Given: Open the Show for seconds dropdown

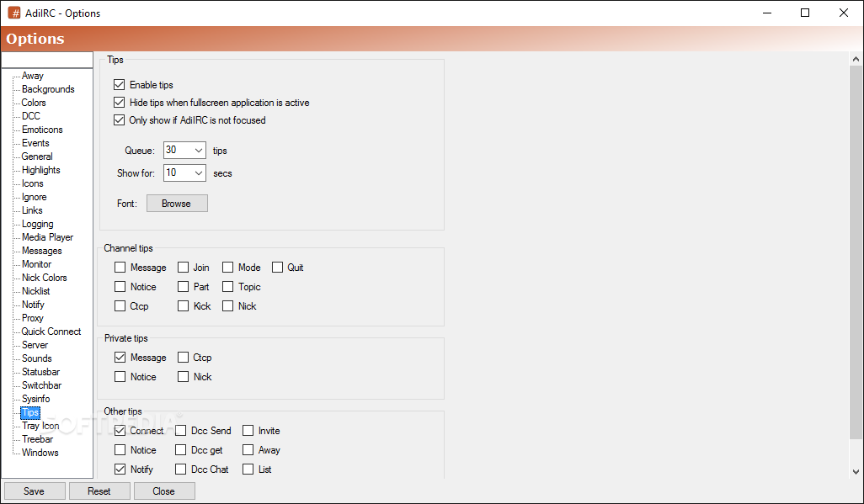Looking at the screenshot, I should click(184, 173).
